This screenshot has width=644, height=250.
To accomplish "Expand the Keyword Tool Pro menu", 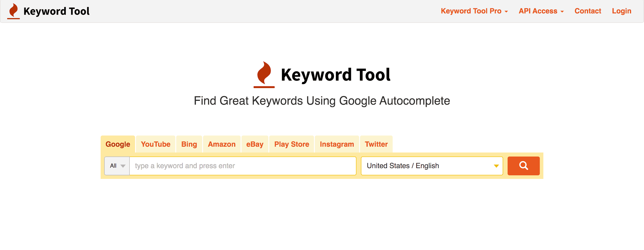I will coord(474,11).
